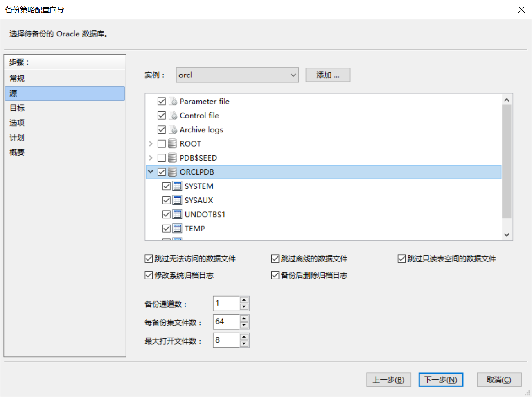The width and height of the screenshot is (532, 397).
Task: Increase 备份通道数 with up arrow
Action: (x=244, y=300)
